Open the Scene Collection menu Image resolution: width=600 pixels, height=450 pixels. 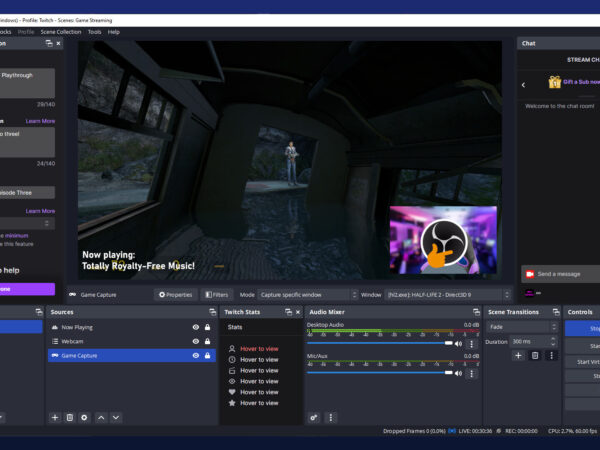61,32
